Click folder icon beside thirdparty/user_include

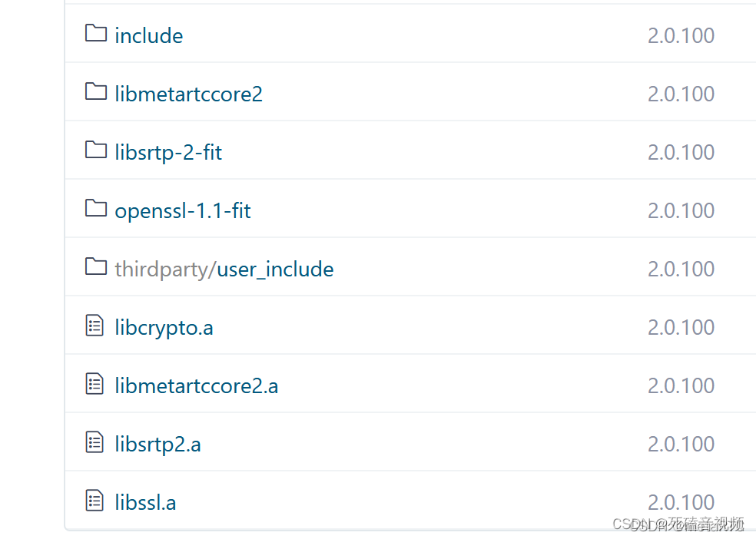[95, 266]
